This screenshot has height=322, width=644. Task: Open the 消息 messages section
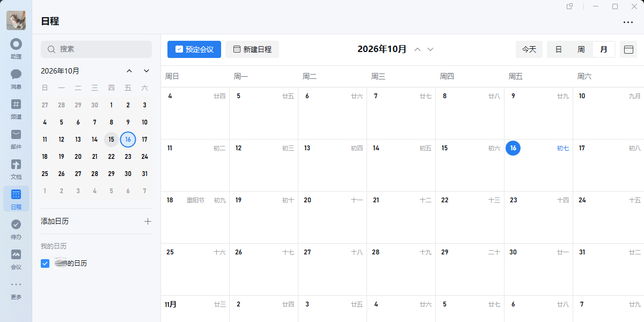click(x=16, y=78)
